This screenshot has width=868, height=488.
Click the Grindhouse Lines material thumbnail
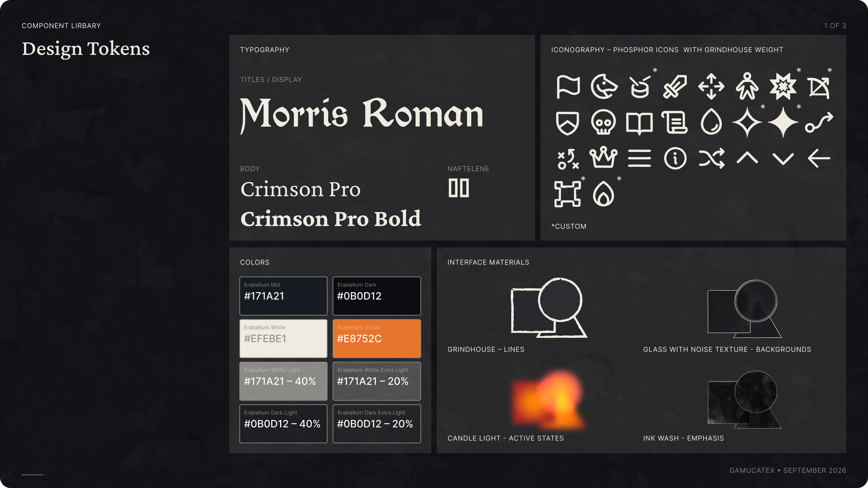point(549,308)
